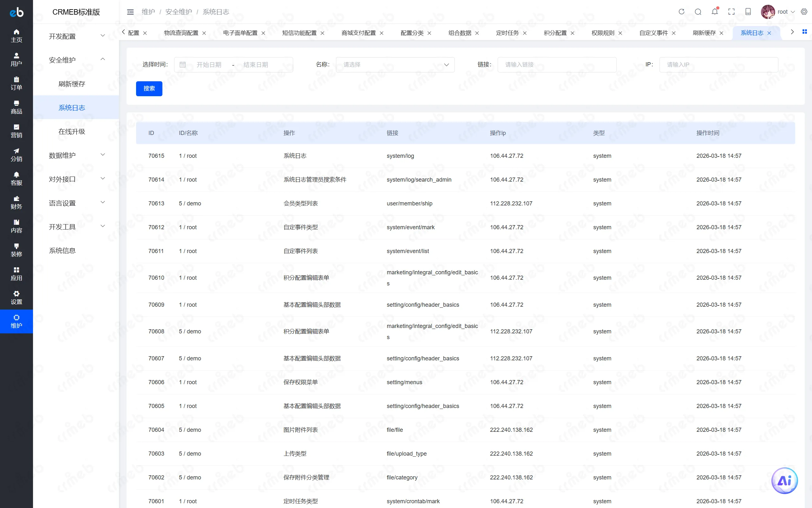Click the system/log/search_admin link cell
The height and width of the screenshot is (508, 812).
(419, 180)
